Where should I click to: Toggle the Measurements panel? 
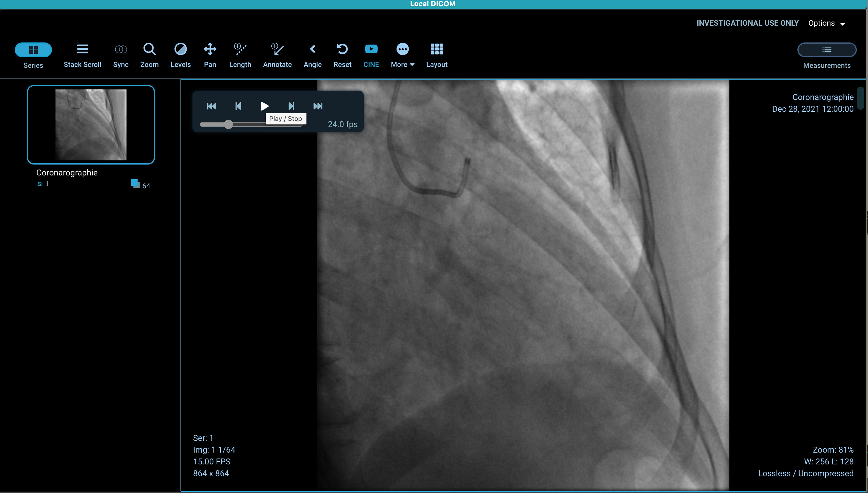tap(826, 50)
